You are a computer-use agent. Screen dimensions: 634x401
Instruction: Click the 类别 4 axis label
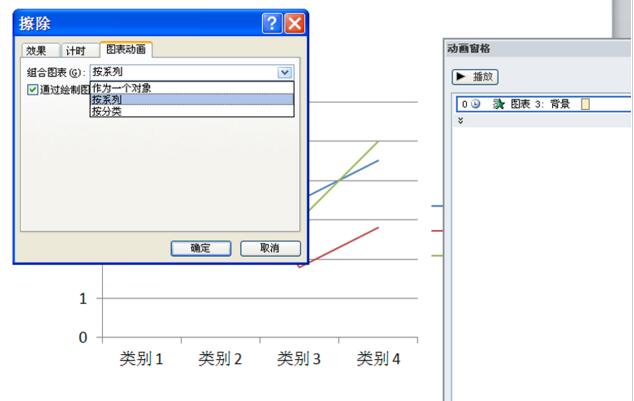378,359
